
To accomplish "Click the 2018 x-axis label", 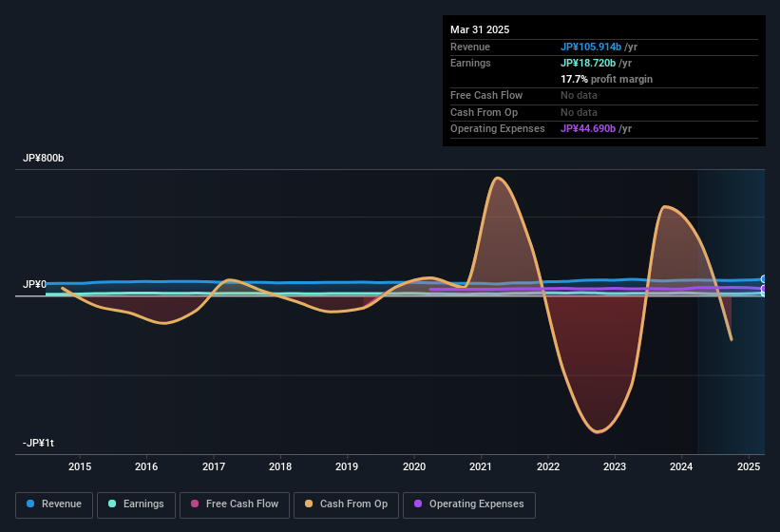I will pos(280,466).
